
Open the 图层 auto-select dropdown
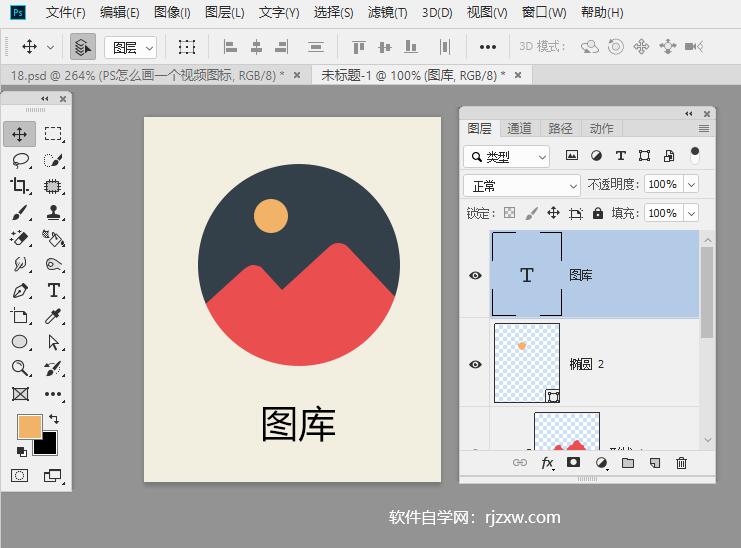coord(130,47)
